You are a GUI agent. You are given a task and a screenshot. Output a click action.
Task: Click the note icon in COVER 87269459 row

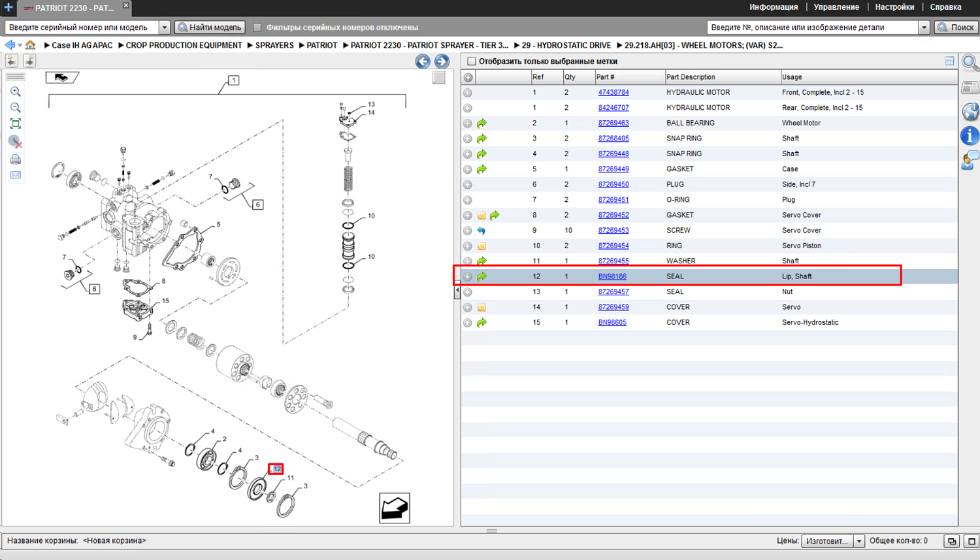point(482,308)
